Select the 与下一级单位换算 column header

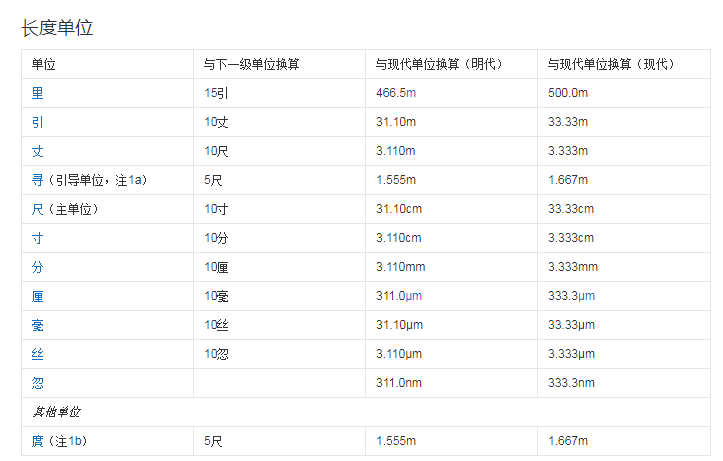pyautogui.click(x=251, y=64)
